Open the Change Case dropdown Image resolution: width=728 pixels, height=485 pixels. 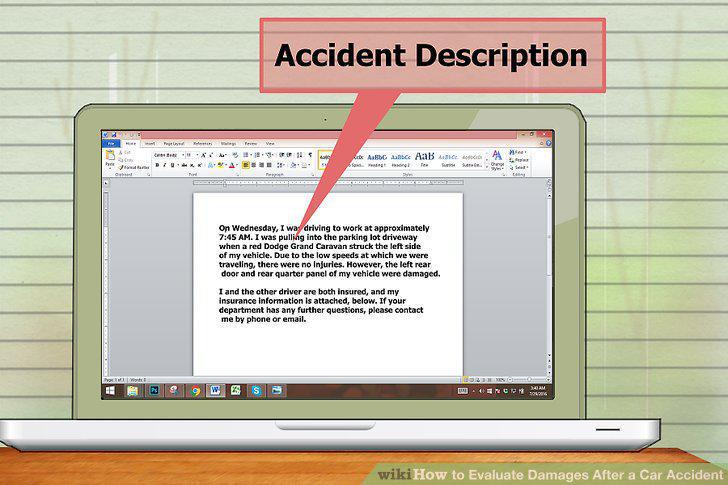pyautogui.click(x=222, y=155)
